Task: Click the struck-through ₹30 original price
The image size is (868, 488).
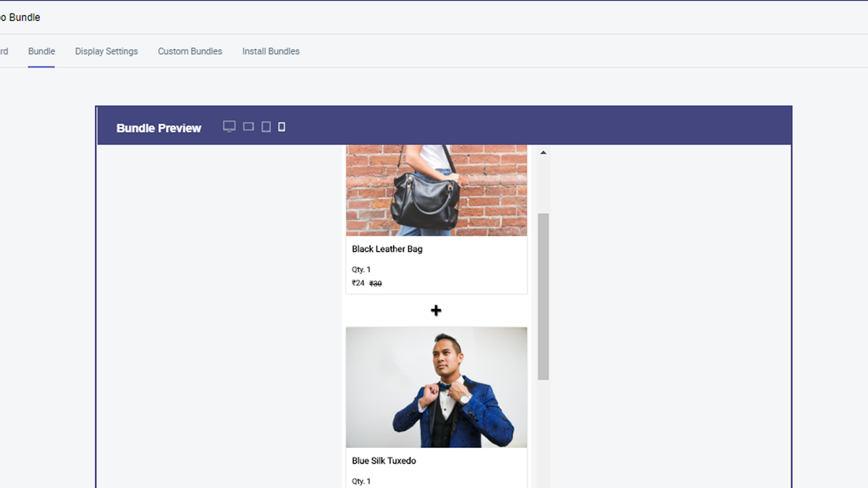Action: point(376,284)
